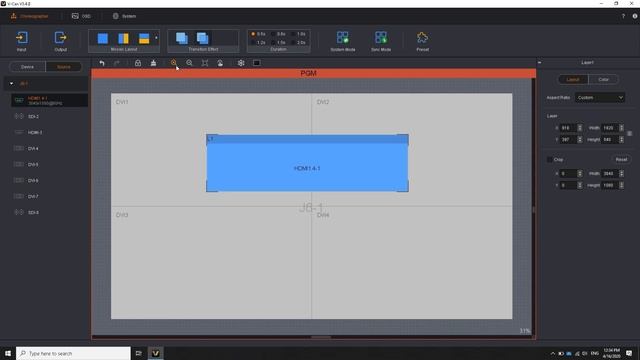This screenshot has width=640, height=360.
Task: Open the System tab
Action: pyautogui.click(x=124, y=16)
